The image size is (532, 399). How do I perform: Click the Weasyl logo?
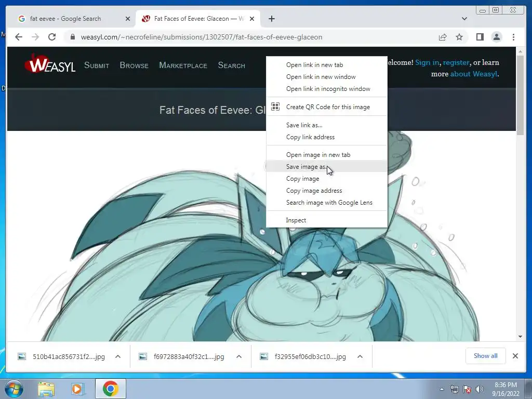click(50, 63)
